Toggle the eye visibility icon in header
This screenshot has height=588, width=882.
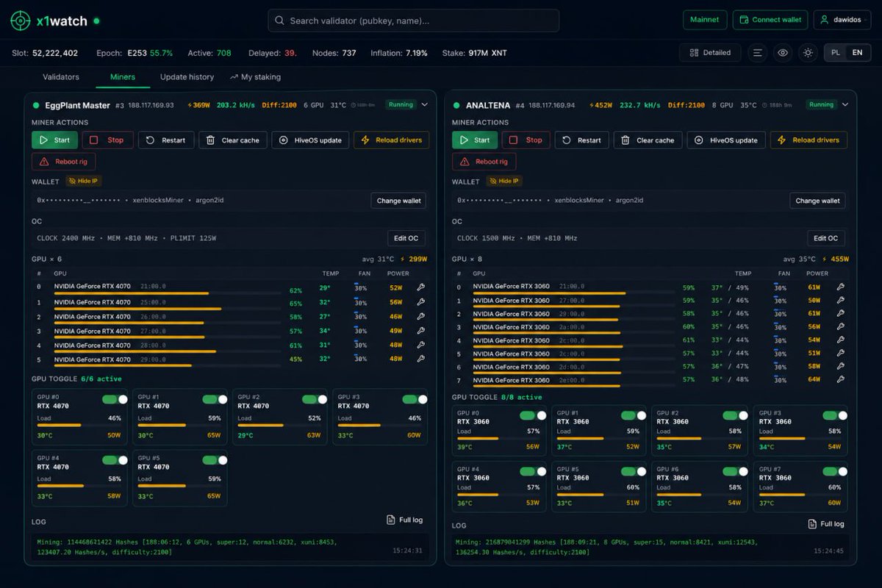click(783, 53)
